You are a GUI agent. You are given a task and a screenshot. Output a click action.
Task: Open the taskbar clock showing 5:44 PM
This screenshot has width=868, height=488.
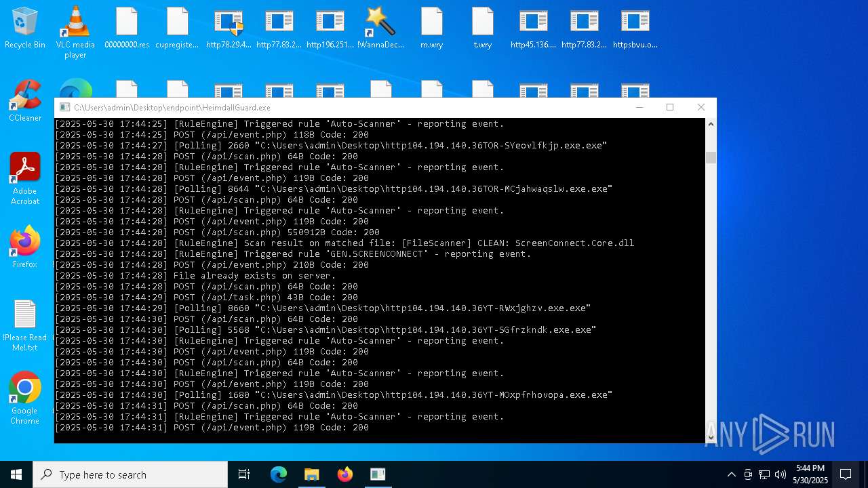pos(811,474)
